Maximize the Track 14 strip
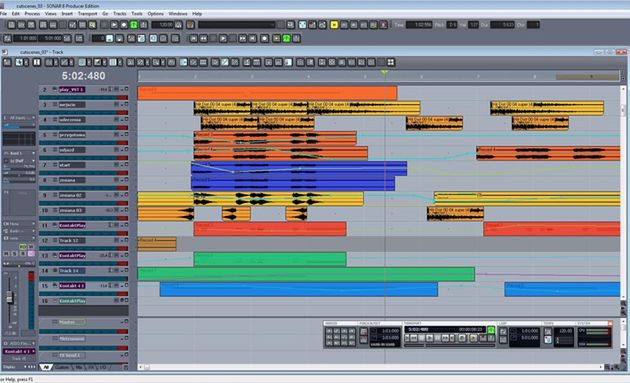The width and height of the screenshot is (630, 383). (127, 270)
